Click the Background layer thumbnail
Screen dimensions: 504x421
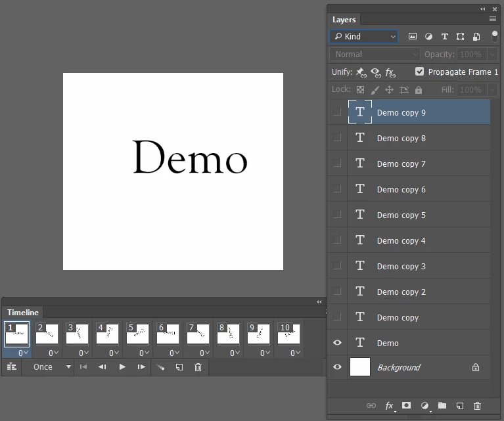360,366
